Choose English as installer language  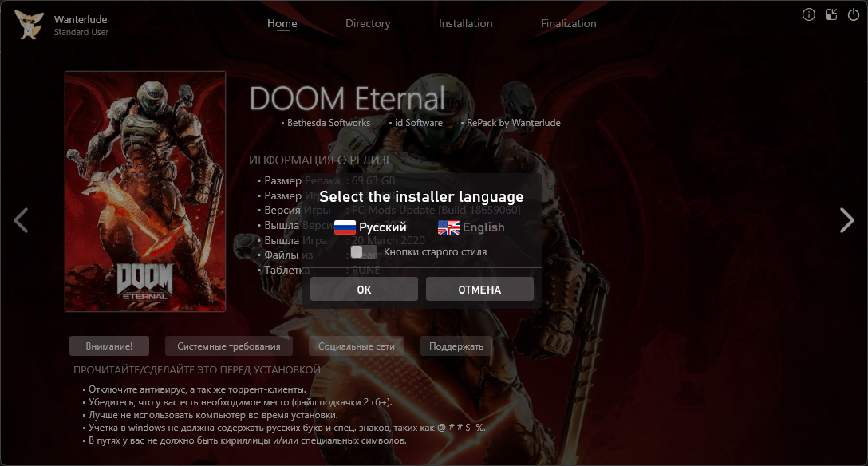[483, 227]
